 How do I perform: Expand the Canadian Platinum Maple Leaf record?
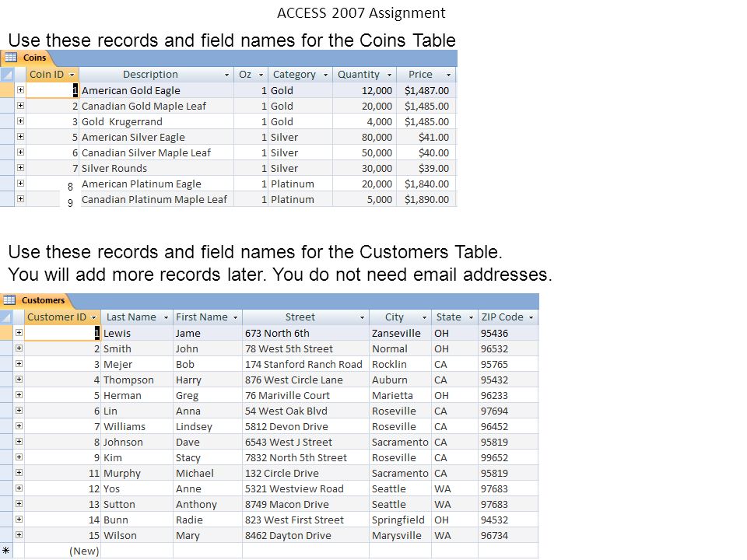pyautogui.click(x=20, y=199)
